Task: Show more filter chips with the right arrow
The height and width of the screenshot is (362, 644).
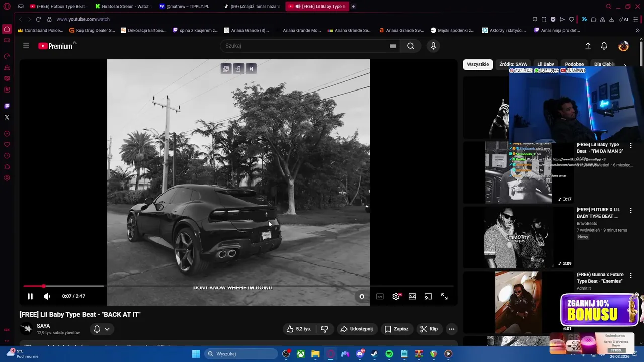Action: pos(625,65)
